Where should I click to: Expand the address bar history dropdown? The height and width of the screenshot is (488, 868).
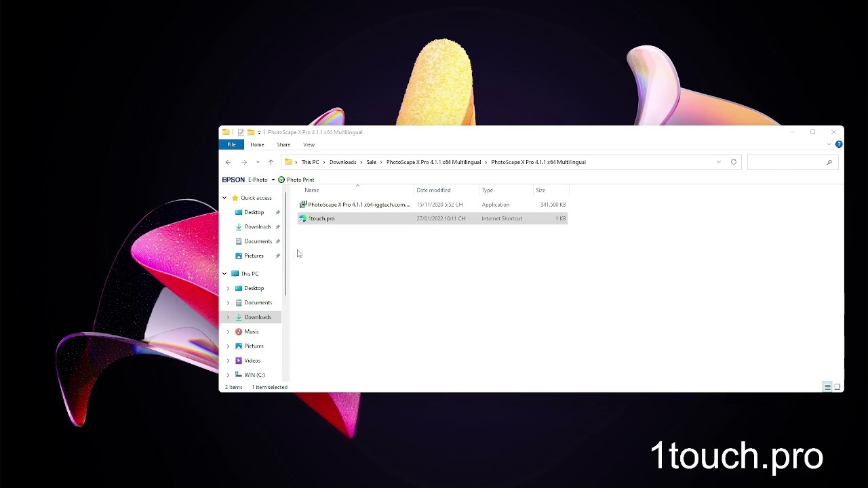click(x=719, y=162)
